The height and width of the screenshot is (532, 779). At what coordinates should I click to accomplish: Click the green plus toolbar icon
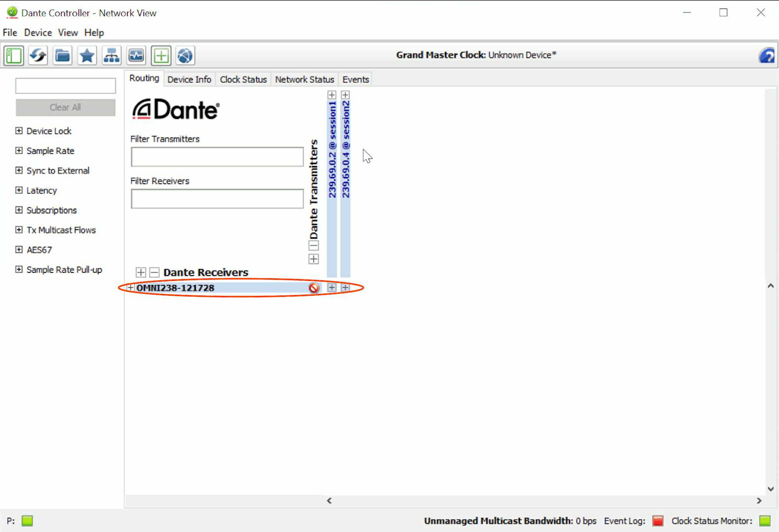pos(161,56)
